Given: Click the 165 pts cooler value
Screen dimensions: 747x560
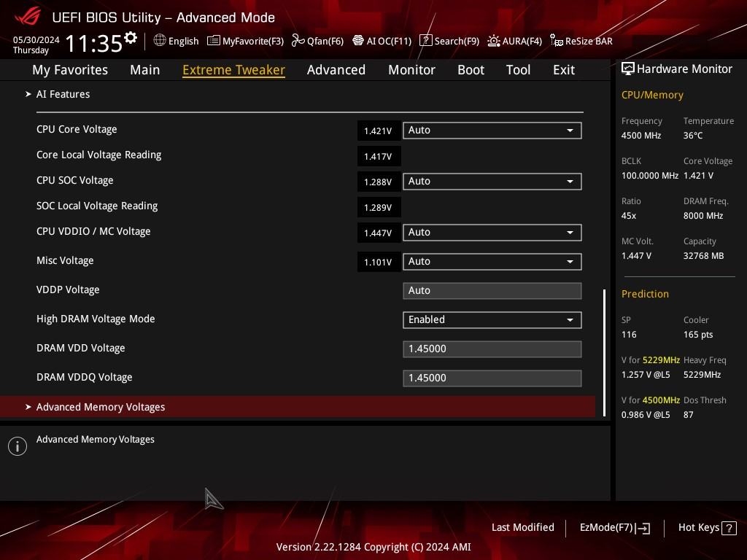Looking at the screenshot, I should click(698, 335).
